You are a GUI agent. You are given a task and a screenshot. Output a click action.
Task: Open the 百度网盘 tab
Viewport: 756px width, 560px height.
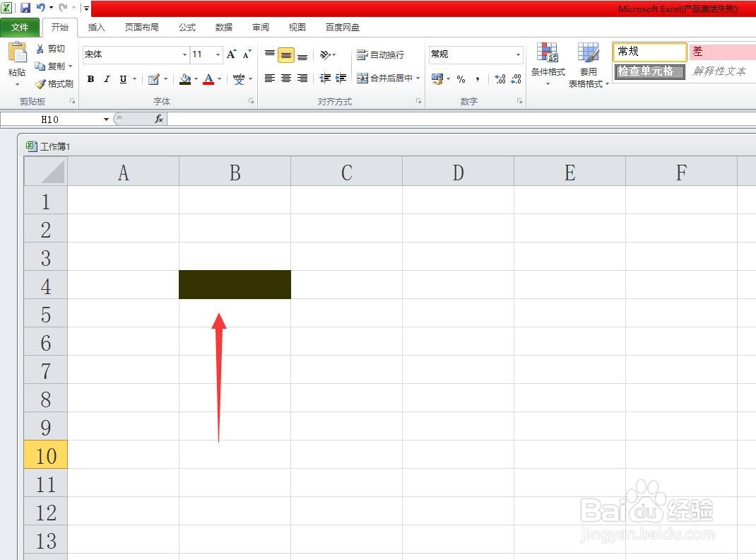[343, 28]
